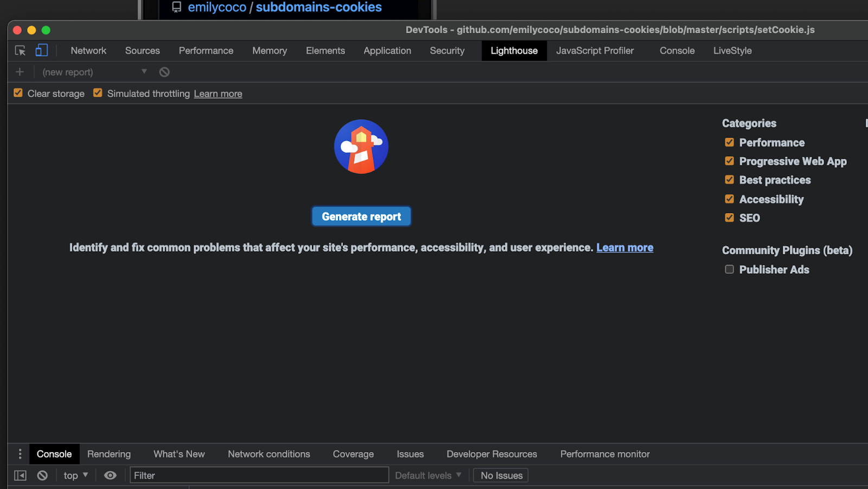This screenshot has width=868, height=489.
Task: Toggle the Accessibility checkbox
Action: tap(729, 199)
